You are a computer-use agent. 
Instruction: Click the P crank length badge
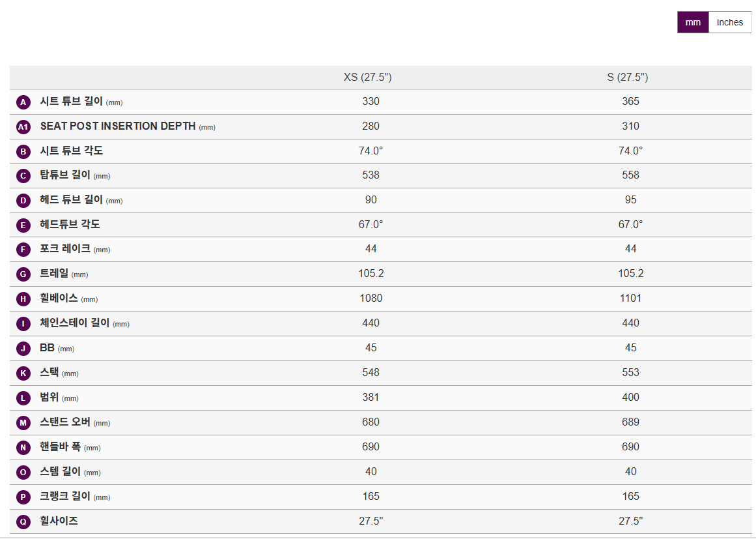click(23, 497)
